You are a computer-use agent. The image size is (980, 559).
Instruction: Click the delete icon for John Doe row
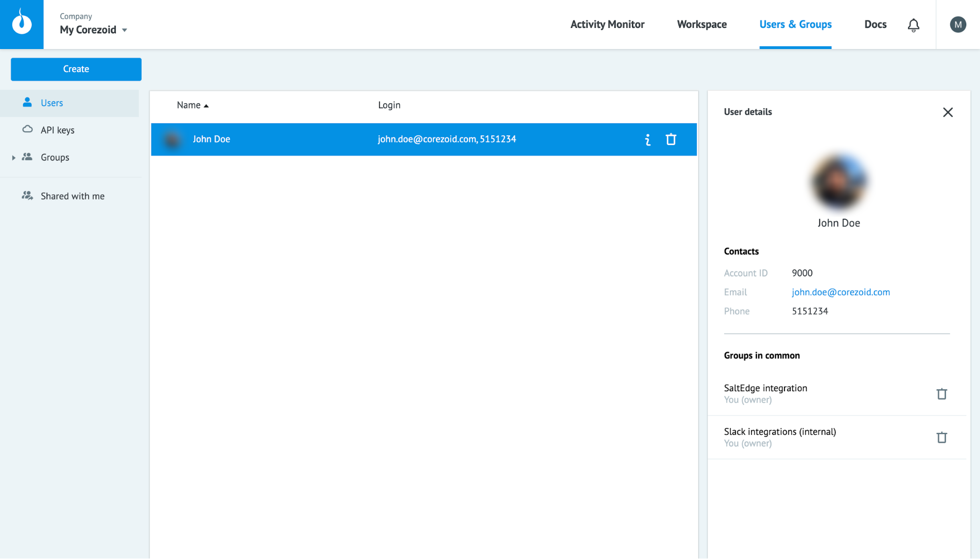coord(671,139)
